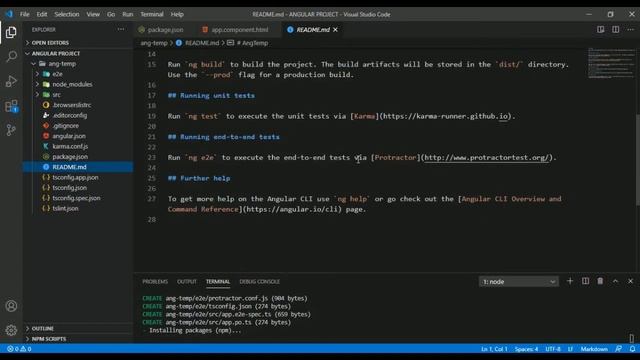Open the Extensions view
This screenshot has height=360, width=640.
tap(11, 106)
